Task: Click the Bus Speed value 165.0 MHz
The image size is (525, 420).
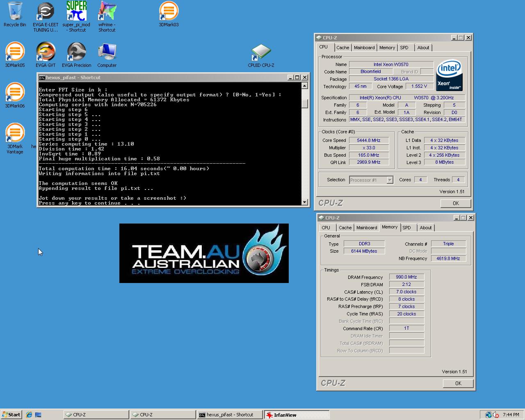Action: [368, 155]
